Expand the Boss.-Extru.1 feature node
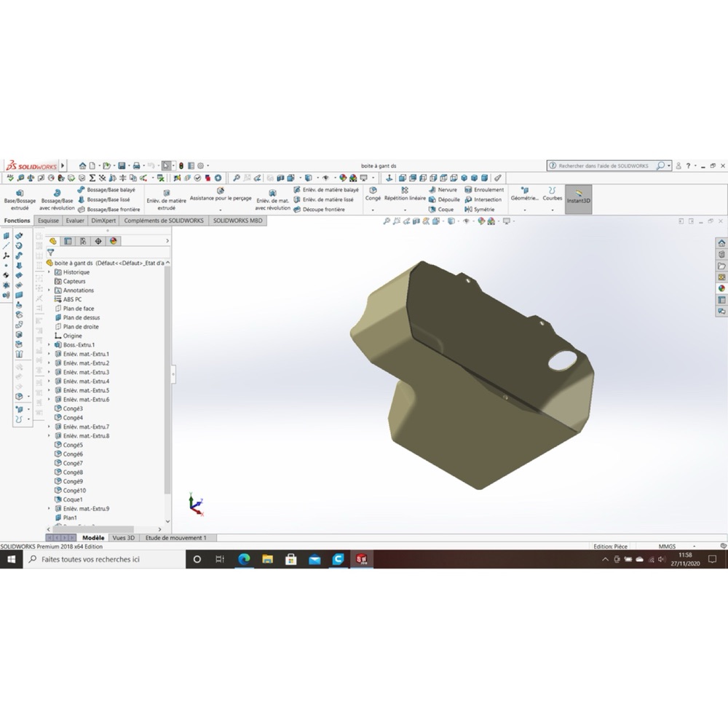This screenshot has height=728, width=728. [x=50, y=345]
